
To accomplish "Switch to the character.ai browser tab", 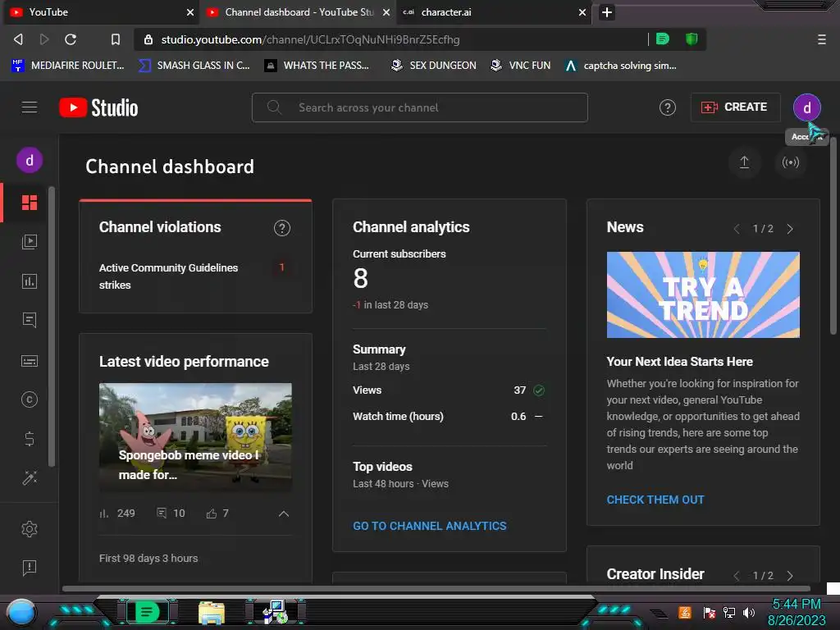I will (x=493, y=12).
